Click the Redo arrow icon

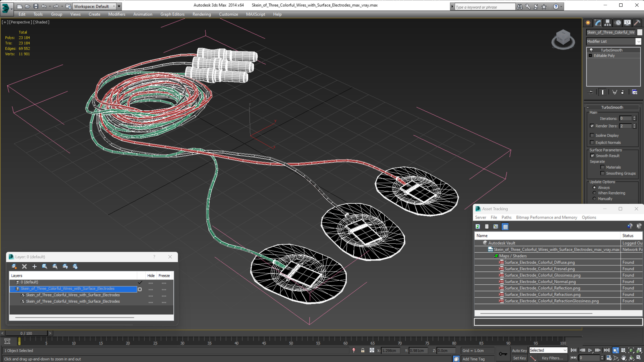click(x=56, y=6)
